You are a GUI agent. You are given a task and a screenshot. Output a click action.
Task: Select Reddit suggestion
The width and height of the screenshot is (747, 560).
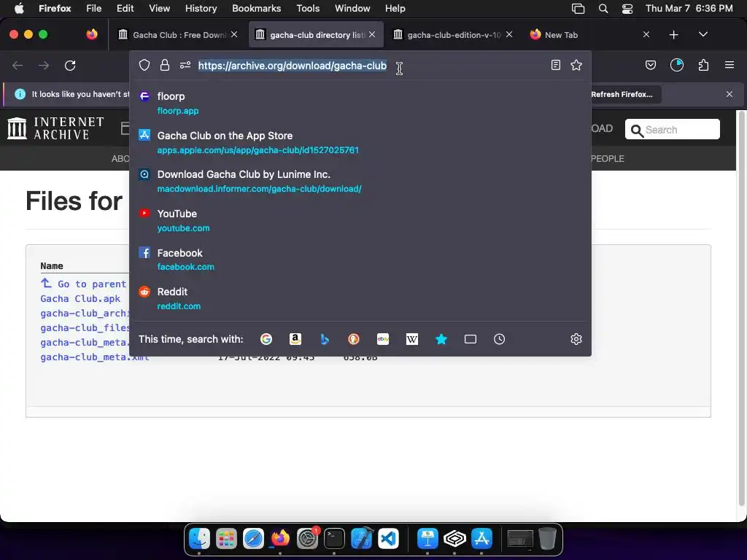[360, 298]
